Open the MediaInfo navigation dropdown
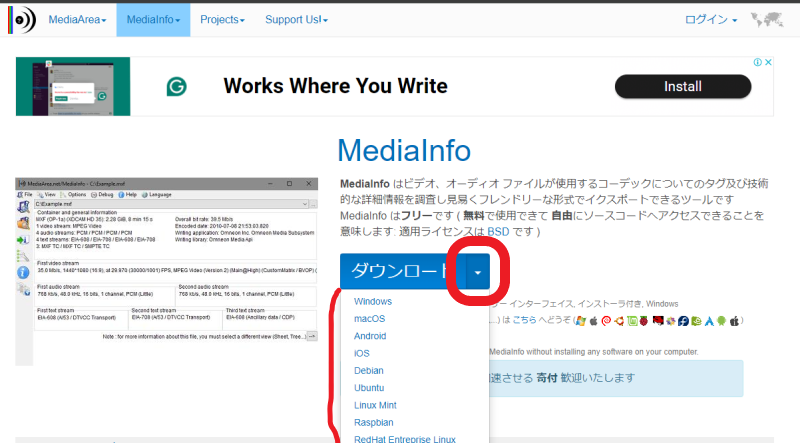The height and width of the screenshot is (443, 800). coord(153,19)
